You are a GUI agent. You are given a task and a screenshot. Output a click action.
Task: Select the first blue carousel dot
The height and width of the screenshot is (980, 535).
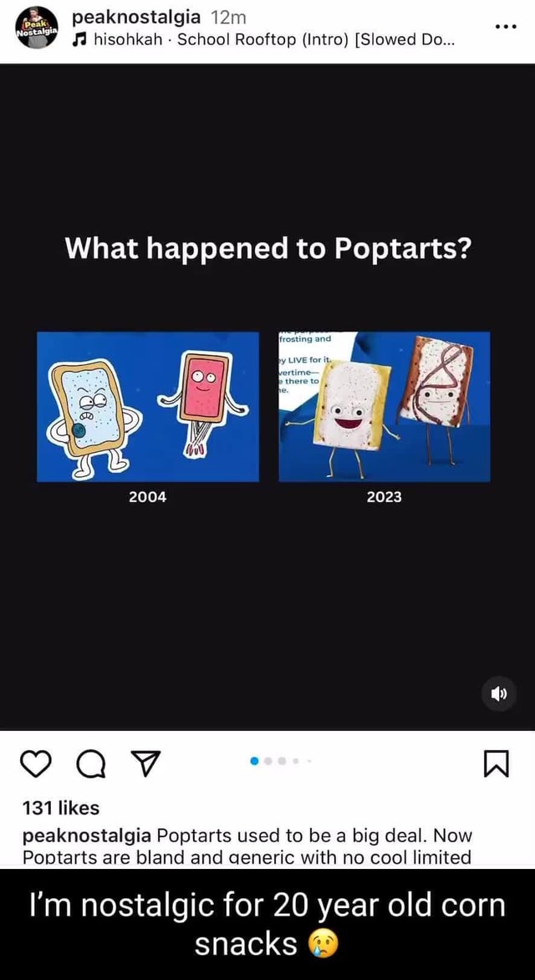(x=254, y=760)
